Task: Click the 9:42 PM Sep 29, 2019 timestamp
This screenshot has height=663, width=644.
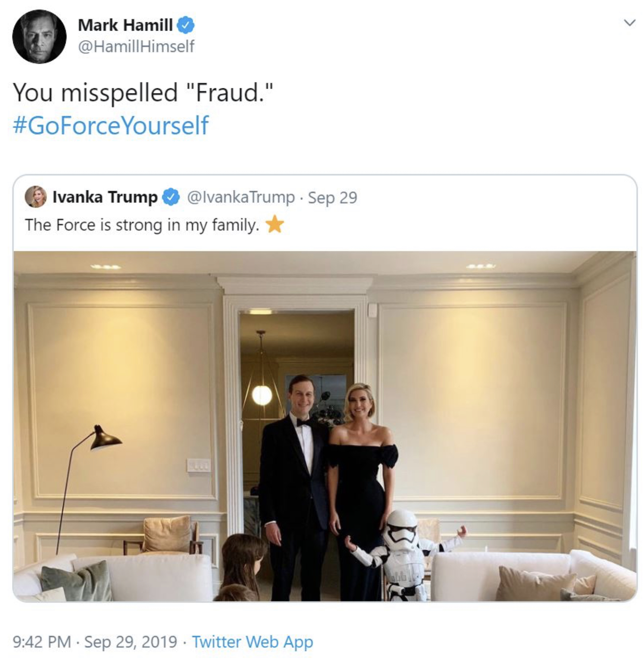Action: pos(95,642)
